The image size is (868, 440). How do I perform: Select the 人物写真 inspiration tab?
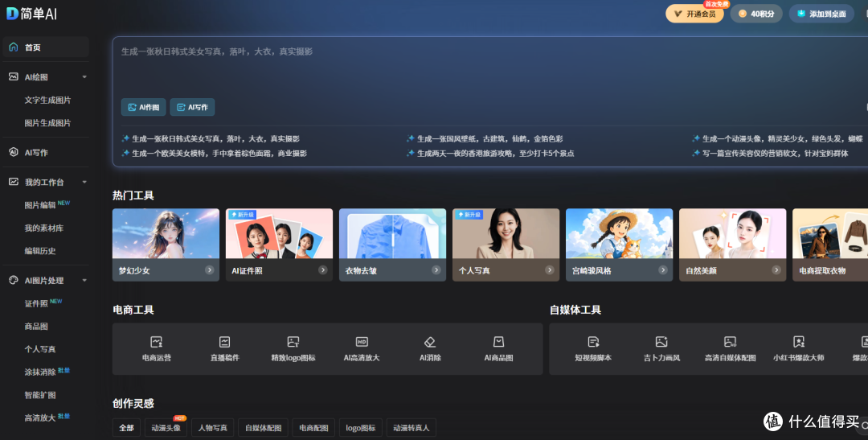(212, 427)
